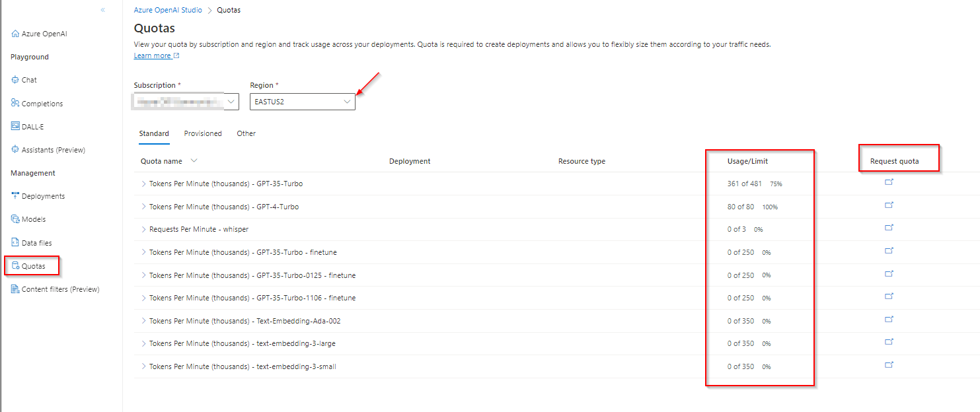Switch to the Provisioned tab
Image resolution: width=980 pixels, height=412 pixels.
[x=202, y=133]
